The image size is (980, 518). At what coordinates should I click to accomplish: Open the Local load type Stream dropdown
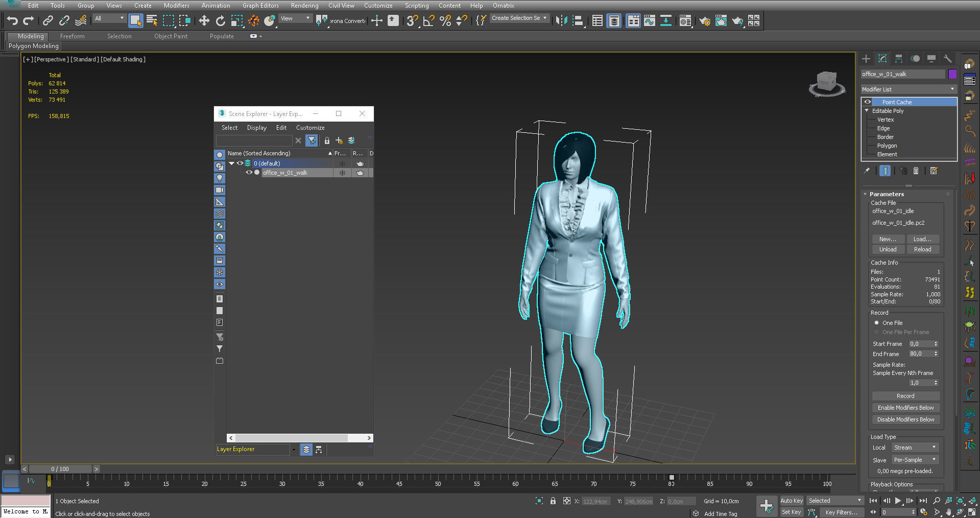tap(915, 448)
